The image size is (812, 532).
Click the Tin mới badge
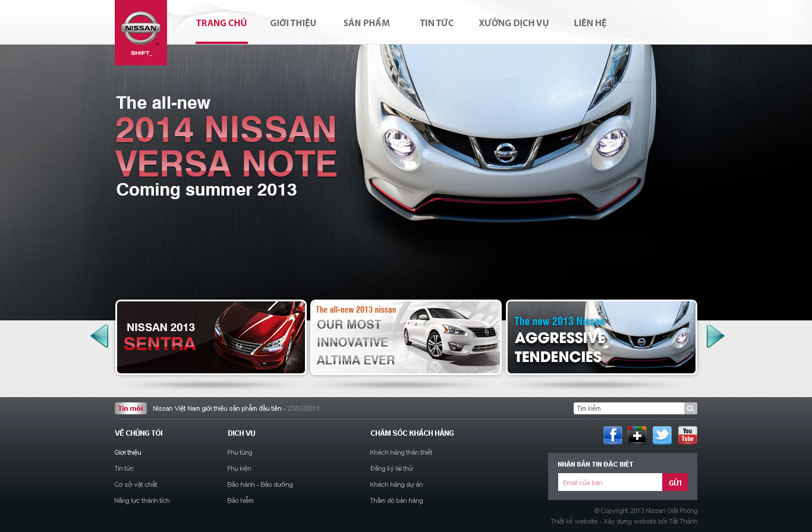pyautogui.click(x=131, y=408)
